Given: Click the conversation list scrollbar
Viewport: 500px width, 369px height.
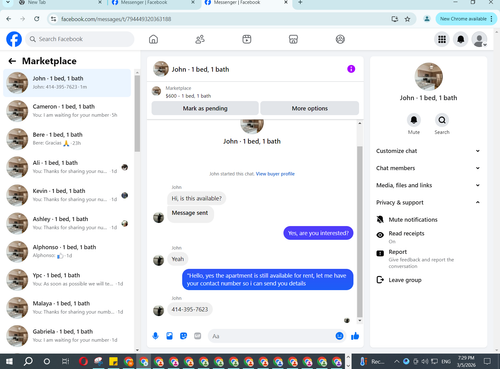Looking at the screenshot, I should coord(137,113).
